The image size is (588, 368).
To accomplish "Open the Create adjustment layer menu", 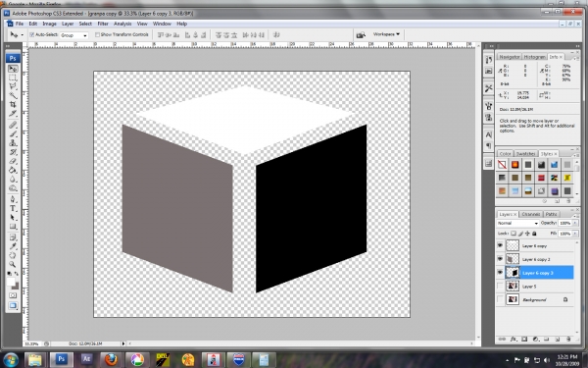I will pyautogui.click(x=535, y=340).
